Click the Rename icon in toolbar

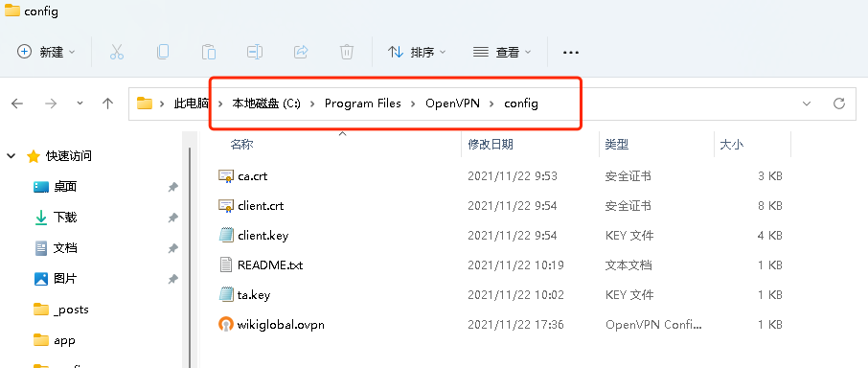(x=255, y=52)
